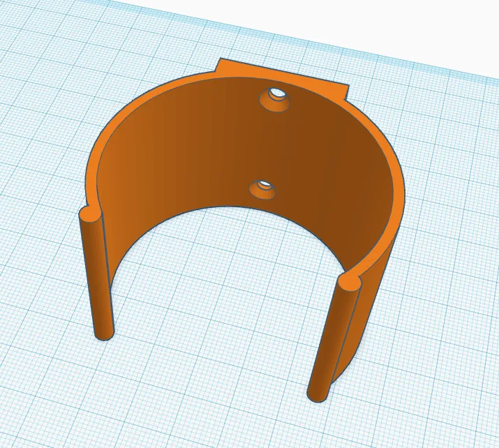
Task: Select the left cylindrical post
Action: pos(98,279)
